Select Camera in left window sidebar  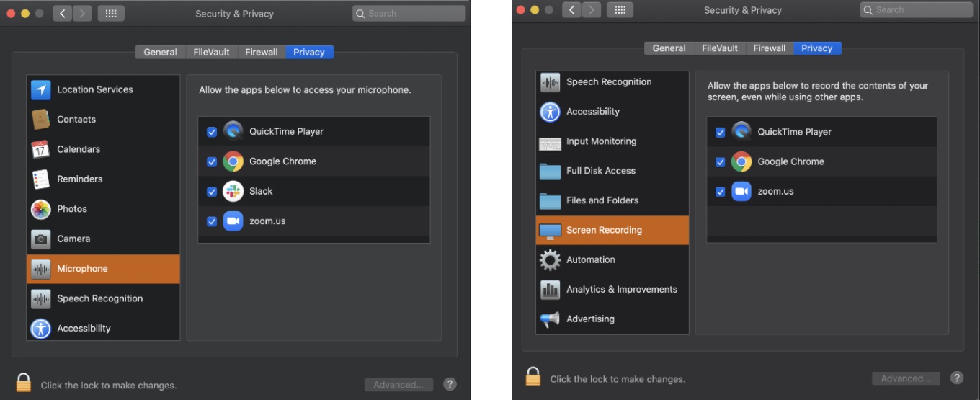pos(103,239)
